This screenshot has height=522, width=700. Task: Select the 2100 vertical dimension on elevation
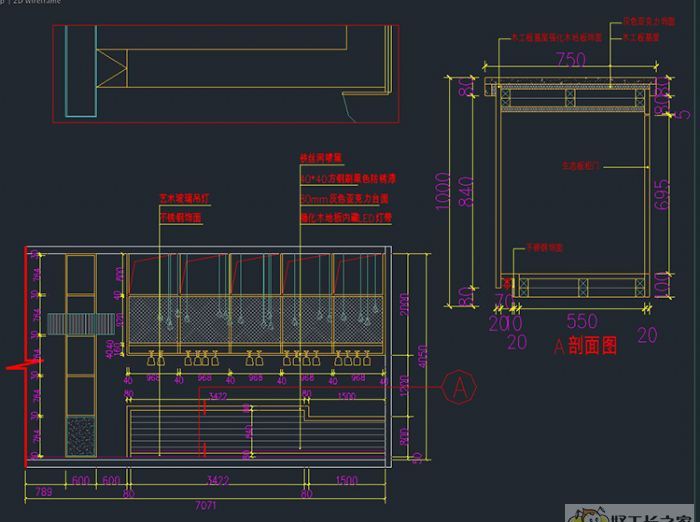[x=403, y=301]
